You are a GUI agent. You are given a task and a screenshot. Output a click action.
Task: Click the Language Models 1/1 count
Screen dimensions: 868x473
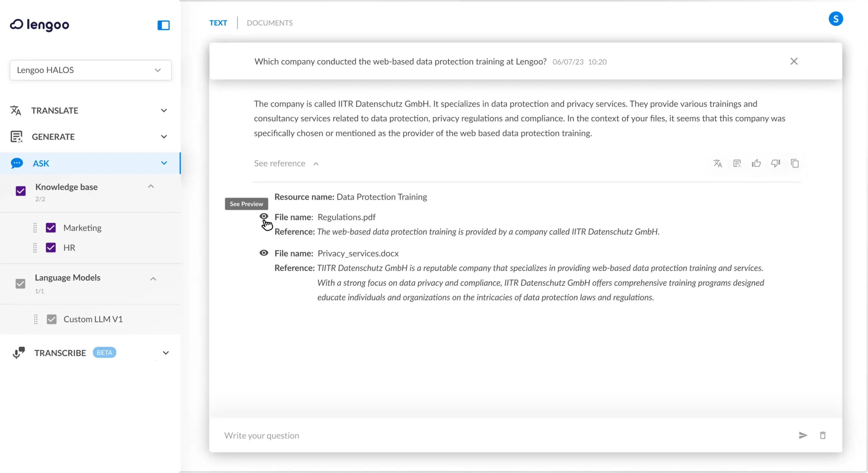coord(39,291)
